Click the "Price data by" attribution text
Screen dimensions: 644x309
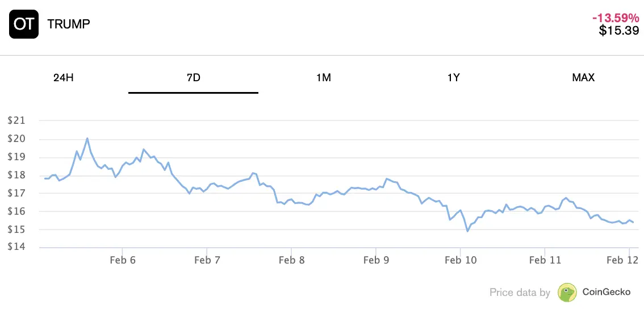(x=520, y=293)
